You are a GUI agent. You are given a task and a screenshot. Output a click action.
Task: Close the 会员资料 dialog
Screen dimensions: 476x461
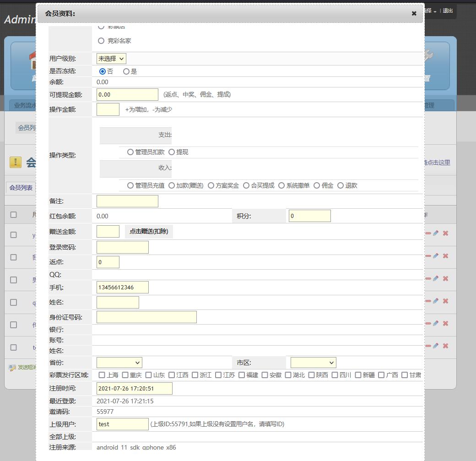click(x=414, y=14)
